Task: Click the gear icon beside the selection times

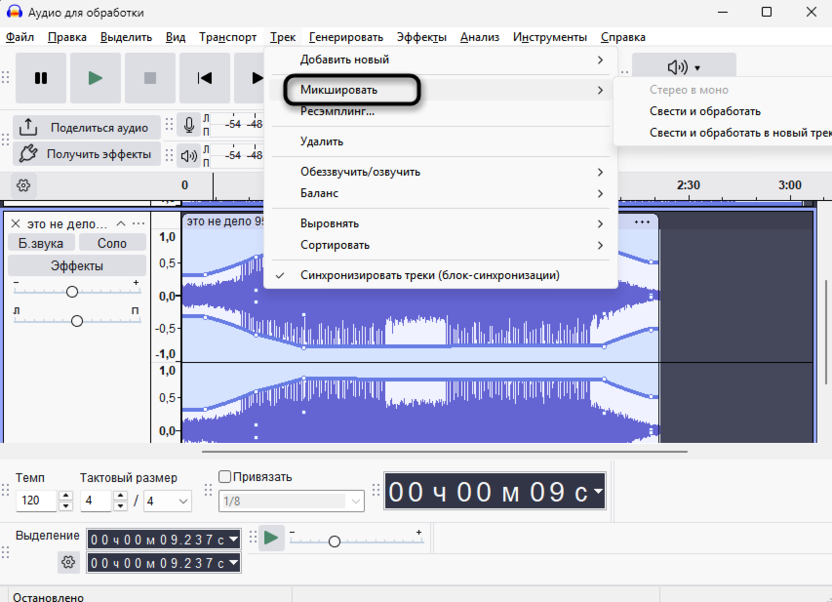Action: (x=68, y=562)
